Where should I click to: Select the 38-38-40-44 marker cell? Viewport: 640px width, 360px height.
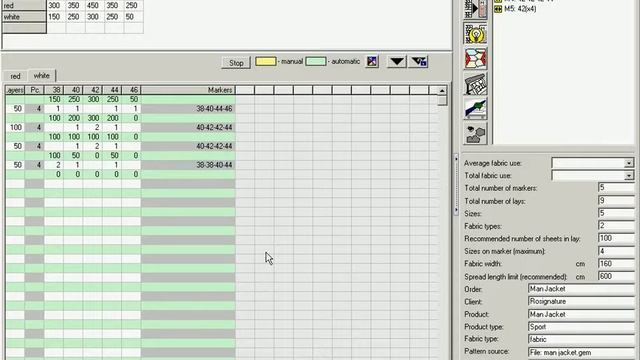coord(188,165)
